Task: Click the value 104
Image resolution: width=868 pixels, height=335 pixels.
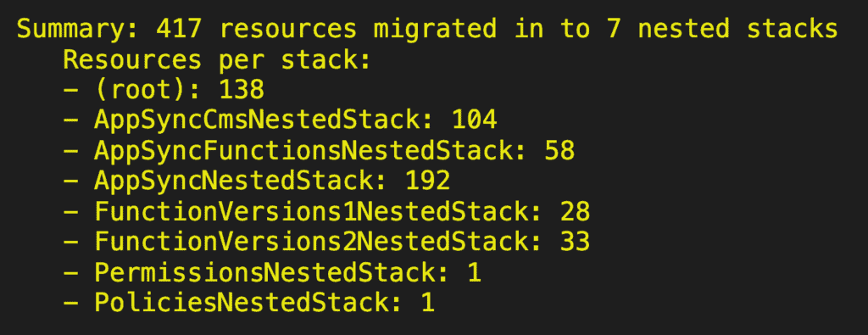Action: pyautogui.click(x=475, y=120)
